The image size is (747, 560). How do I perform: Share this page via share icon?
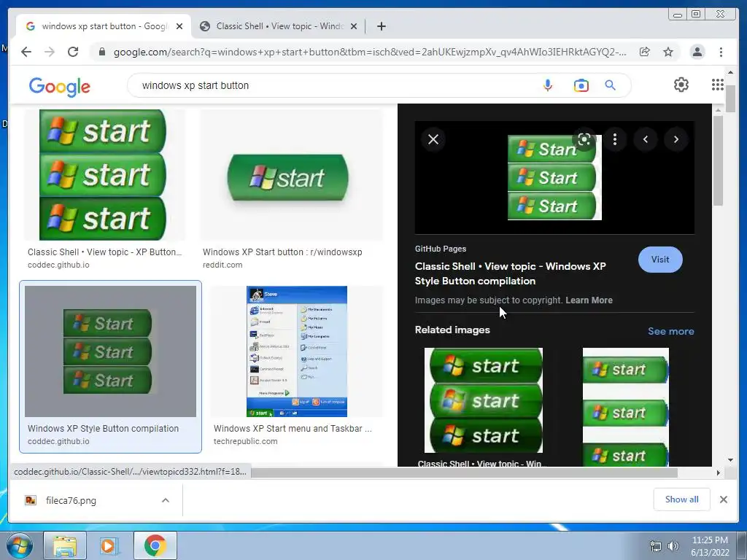tap(645, 52)
